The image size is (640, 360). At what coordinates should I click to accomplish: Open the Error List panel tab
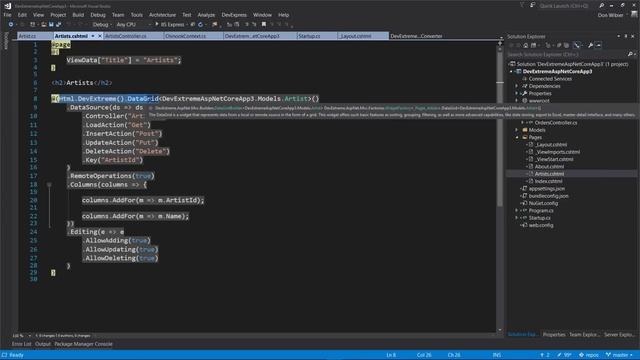(21, 344)
